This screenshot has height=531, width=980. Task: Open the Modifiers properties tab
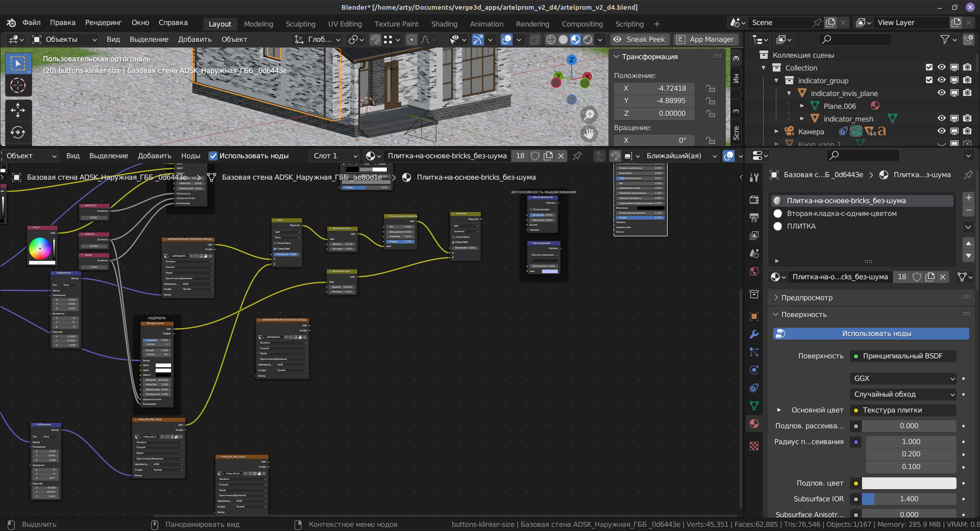(x=754, y=334)
